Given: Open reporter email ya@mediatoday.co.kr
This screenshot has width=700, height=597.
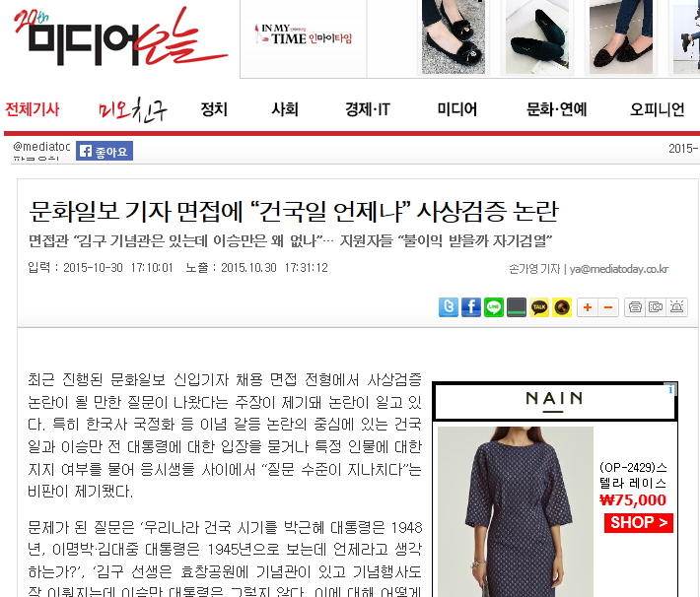Looking at the screenshot, I should [x=619, y=269].
